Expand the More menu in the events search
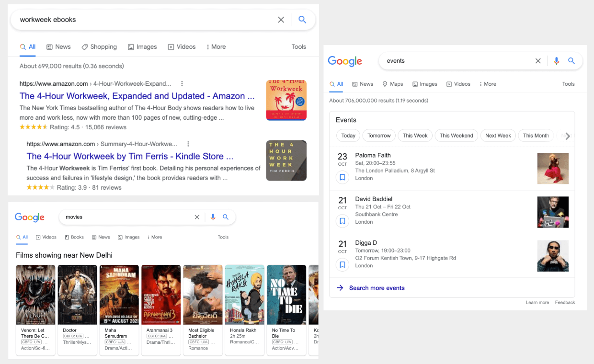The image size is (594, 364). (488, 84)
